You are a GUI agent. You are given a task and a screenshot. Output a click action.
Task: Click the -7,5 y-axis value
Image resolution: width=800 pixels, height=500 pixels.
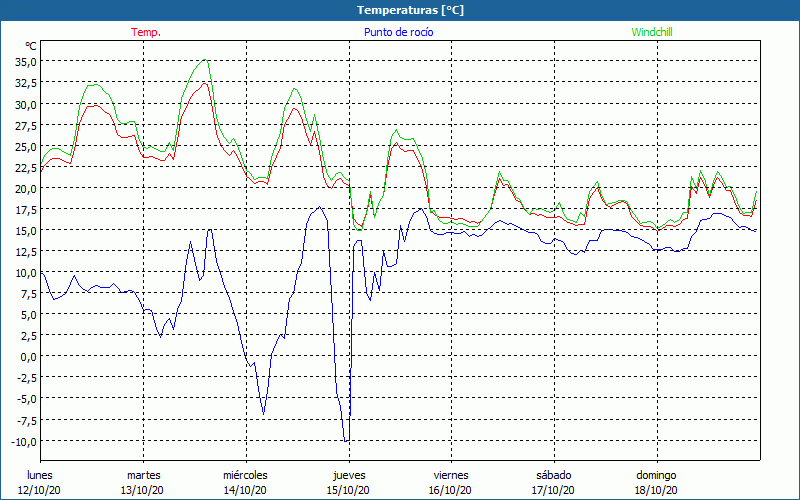(26, 420)
